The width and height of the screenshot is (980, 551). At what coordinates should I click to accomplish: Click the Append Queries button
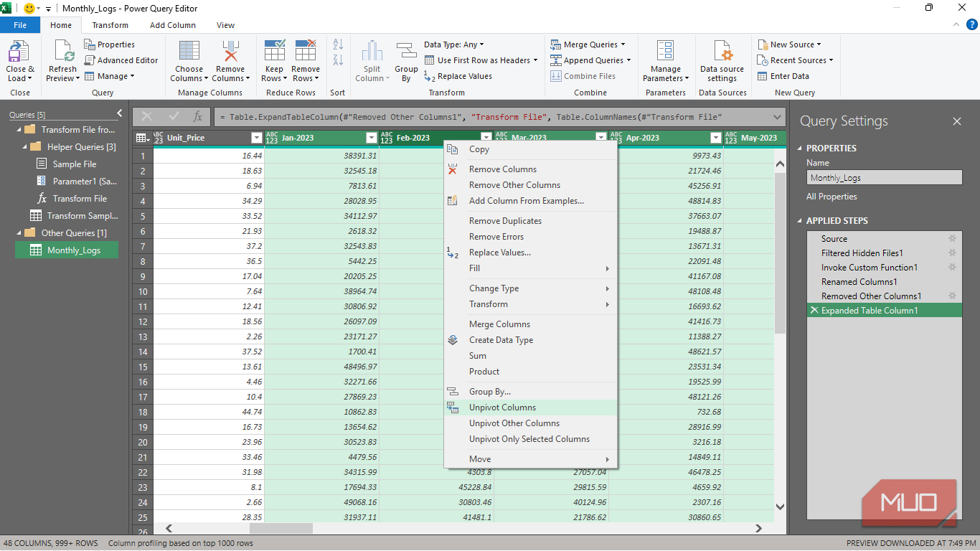590,60
